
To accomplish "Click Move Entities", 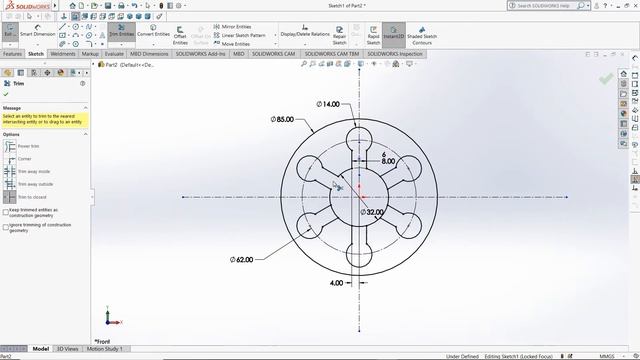I will pos(231,44).
